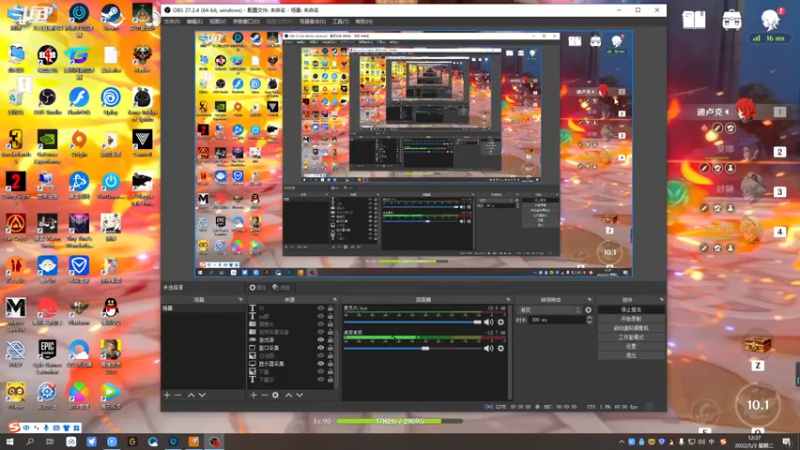Open Windows Start button on taskbar
The width and height of the screenshot is (800, 450).
click(x=9, y=442)
